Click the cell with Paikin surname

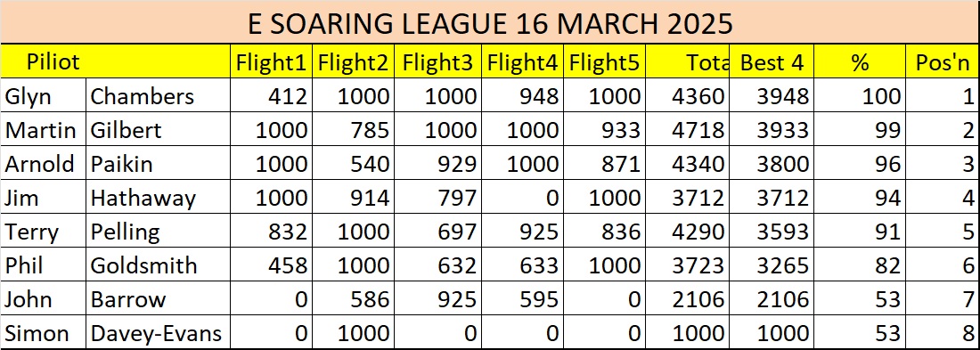[158, 163]
